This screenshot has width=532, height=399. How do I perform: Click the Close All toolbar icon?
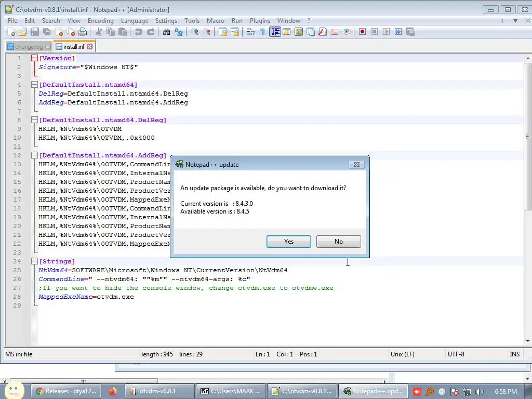[x=71, y=32]
